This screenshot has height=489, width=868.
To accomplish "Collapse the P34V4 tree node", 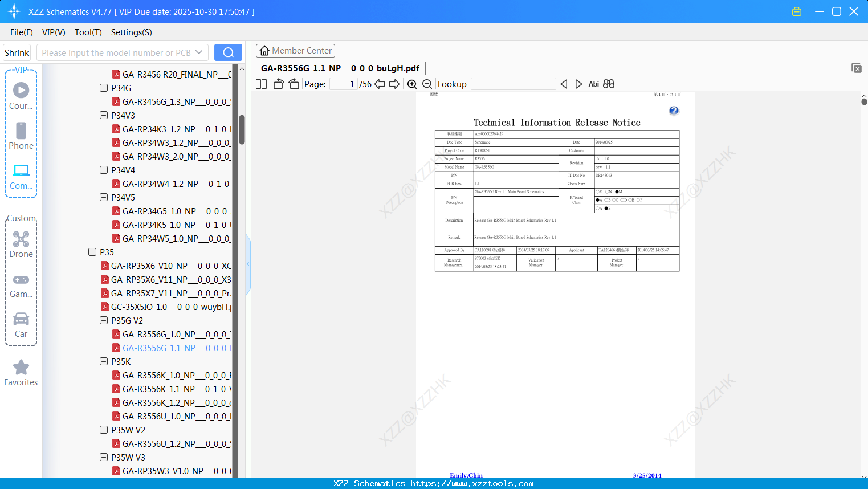I will [x=104, y=170].
